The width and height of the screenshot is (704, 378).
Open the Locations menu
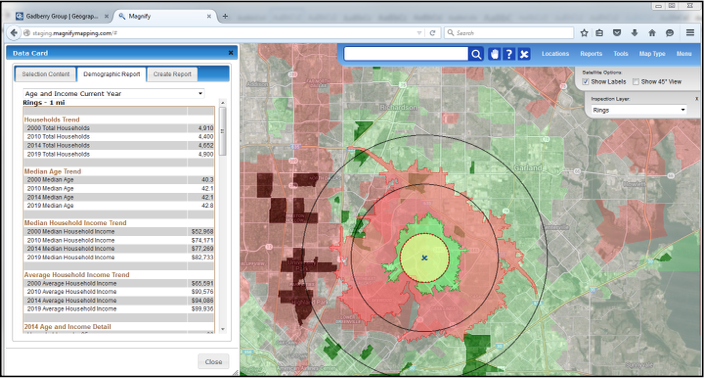555,54
